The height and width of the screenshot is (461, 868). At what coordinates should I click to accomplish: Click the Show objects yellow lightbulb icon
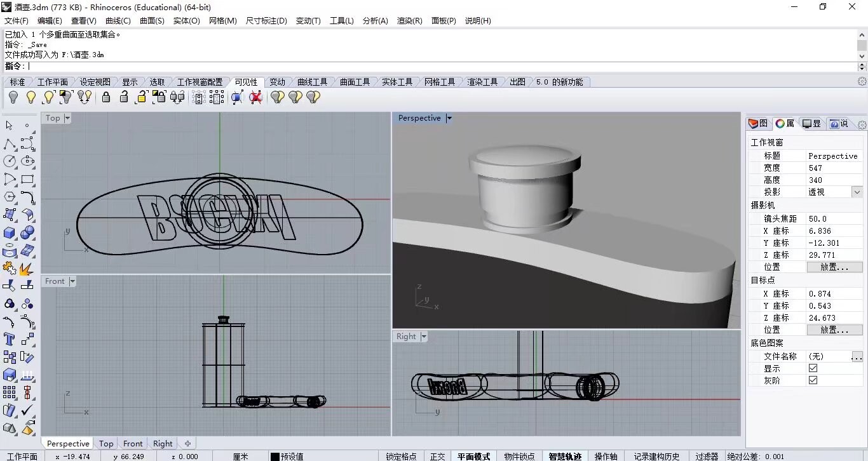point(31,97)
